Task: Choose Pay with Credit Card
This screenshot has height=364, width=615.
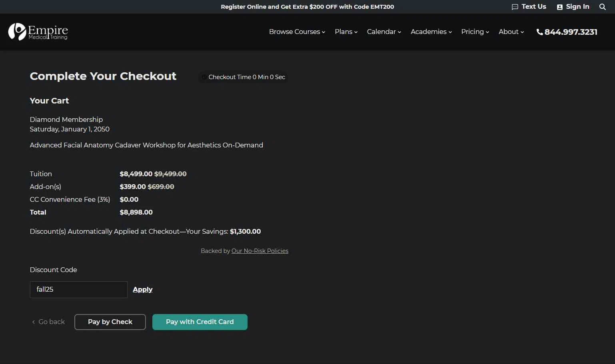Action: [x=200, y=322]
